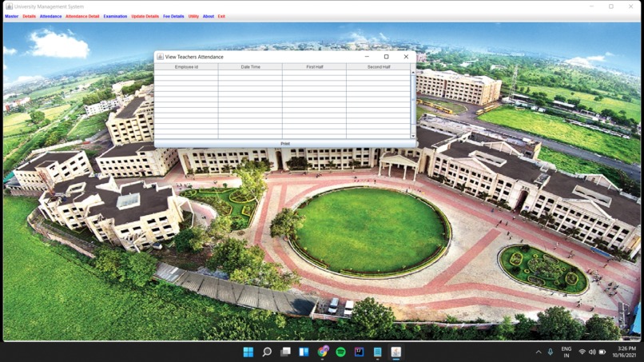The image size is (644, 362).
Task: Click the Wi-Fi icon in system tray
Action: point(582,352)
